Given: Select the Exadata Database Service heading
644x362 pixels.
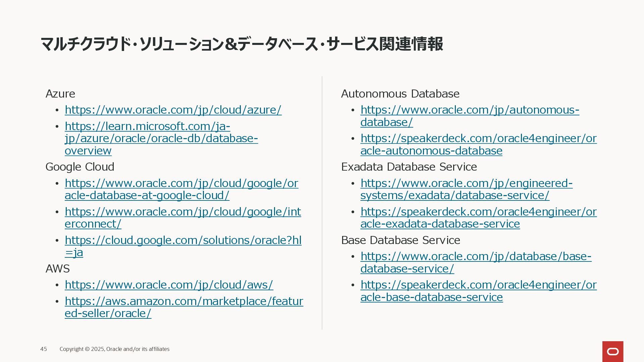Looking at the screenshot, I should tap(409, 167).
